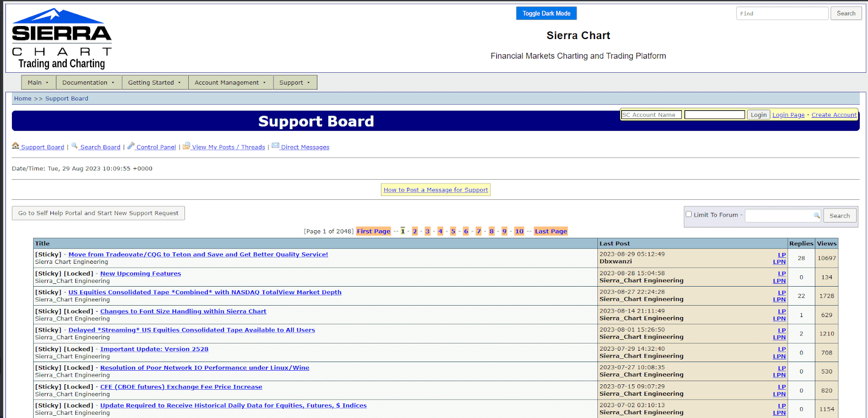Open US Equities Consolidated Tape Combined thread
Image resolution: width=868 pixels, height=418 pixels.
pyautogui.click(x=205, y=292)
